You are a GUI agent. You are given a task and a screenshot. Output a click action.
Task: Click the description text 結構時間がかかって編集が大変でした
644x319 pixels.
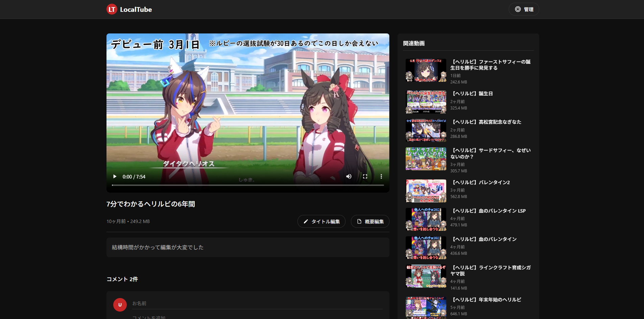158,247
